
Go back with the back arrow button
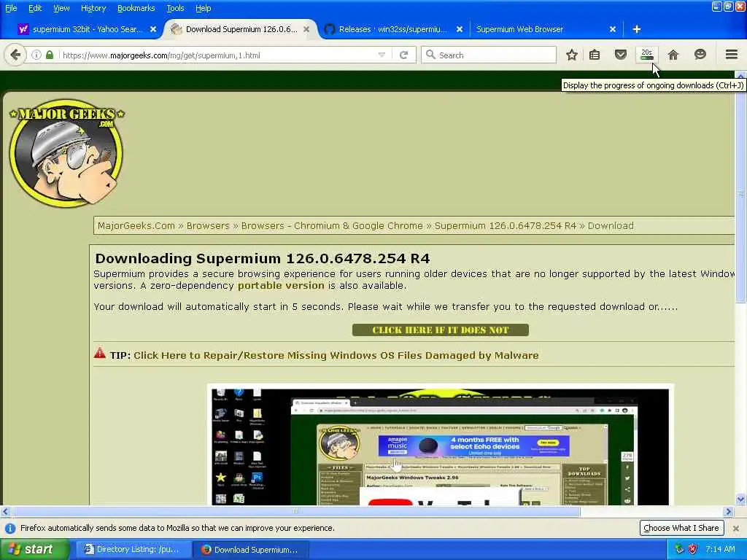[x=15, y=55]
